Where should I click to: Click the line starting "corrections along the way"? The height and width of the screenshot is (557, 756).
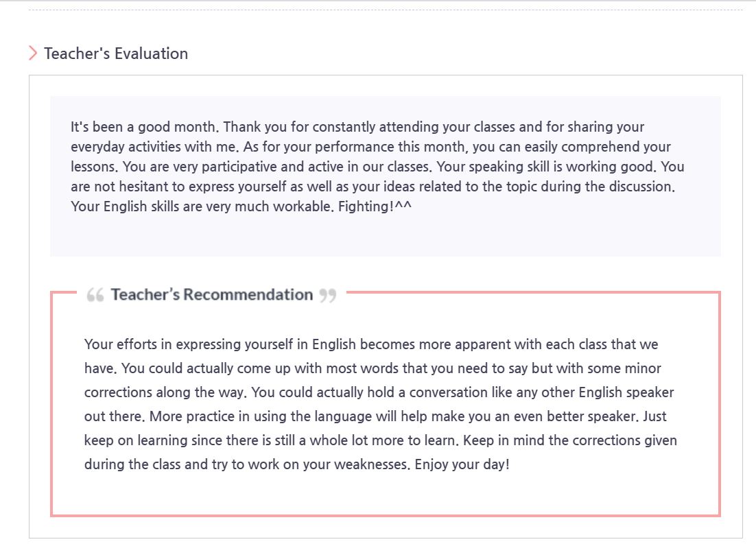(379, 392)
